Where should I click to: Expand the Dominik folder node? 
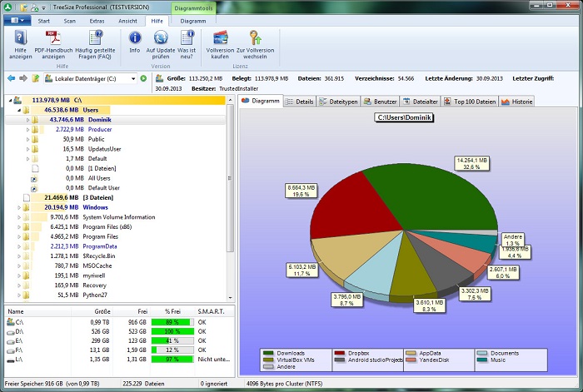click(27, 120)
